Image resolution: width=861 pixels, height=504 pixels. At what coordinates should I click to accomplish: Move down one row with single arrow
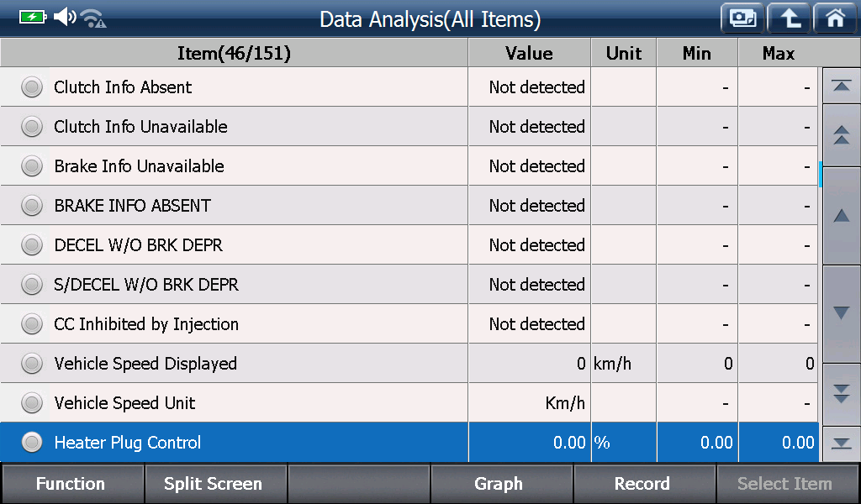841,313
